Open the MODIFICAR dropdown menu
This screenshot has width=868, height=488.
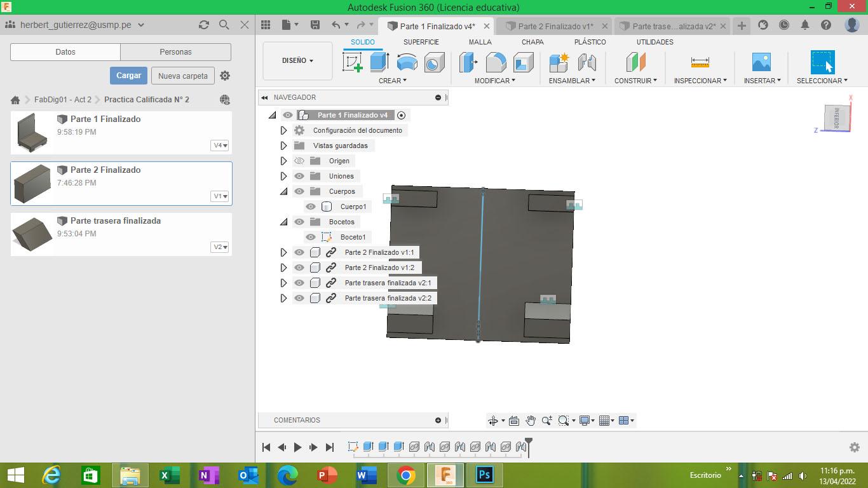coord(495,81)
